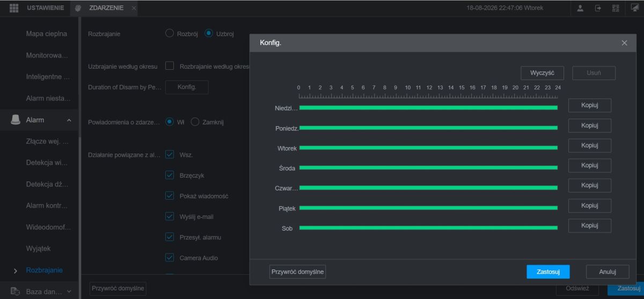Copy the Wtorek schedule with Kopiuj

[589, 145]
